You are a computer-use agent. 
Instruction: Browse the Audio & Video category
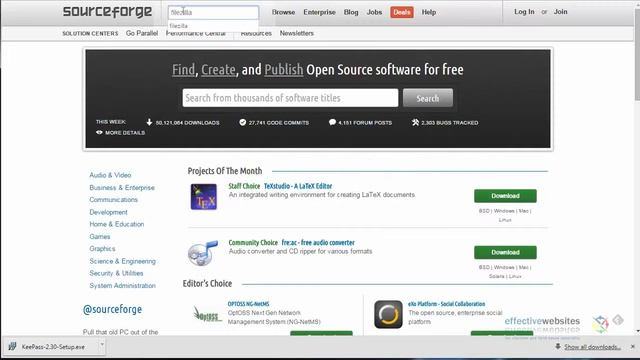(x=110, y=175)
